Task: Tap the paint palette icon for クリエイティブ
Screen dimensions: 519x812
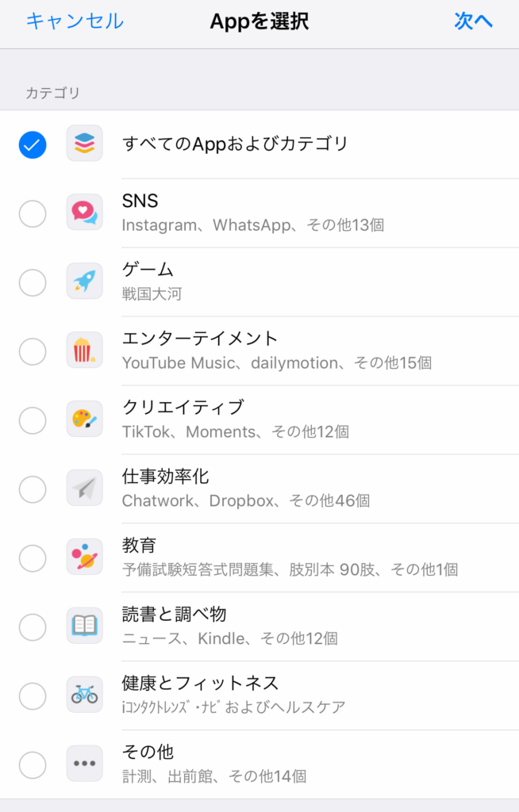Action: coord(84,419)
